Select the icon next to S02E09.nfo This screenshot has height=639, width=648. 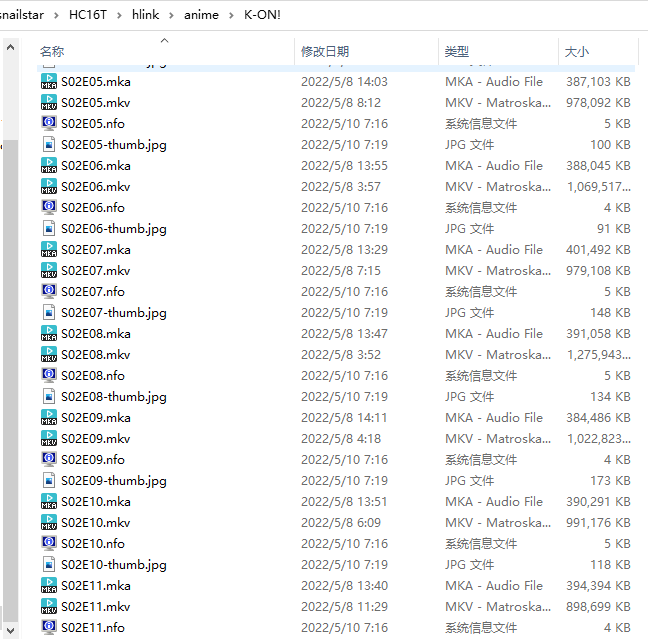[x=49, y=460]
